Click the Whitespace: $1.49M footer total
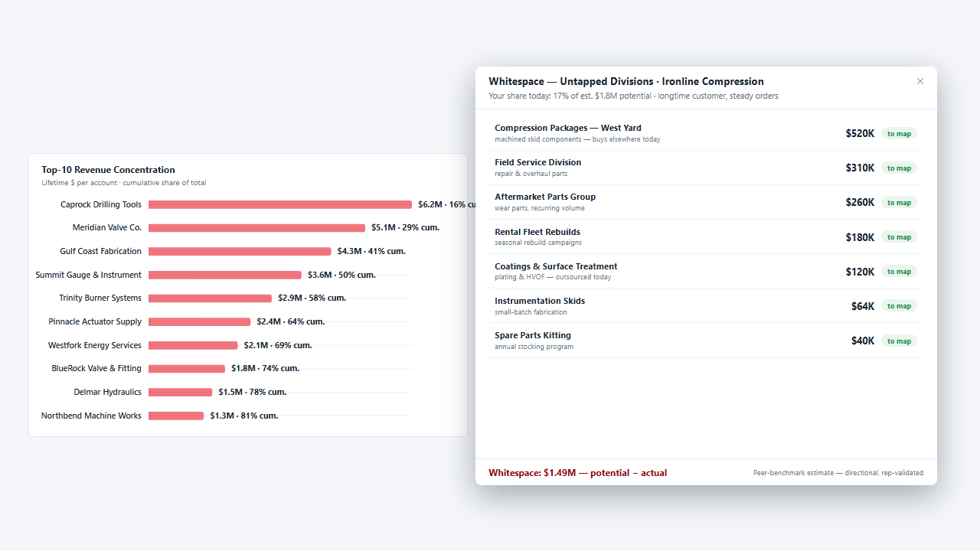 coord(577,473)
